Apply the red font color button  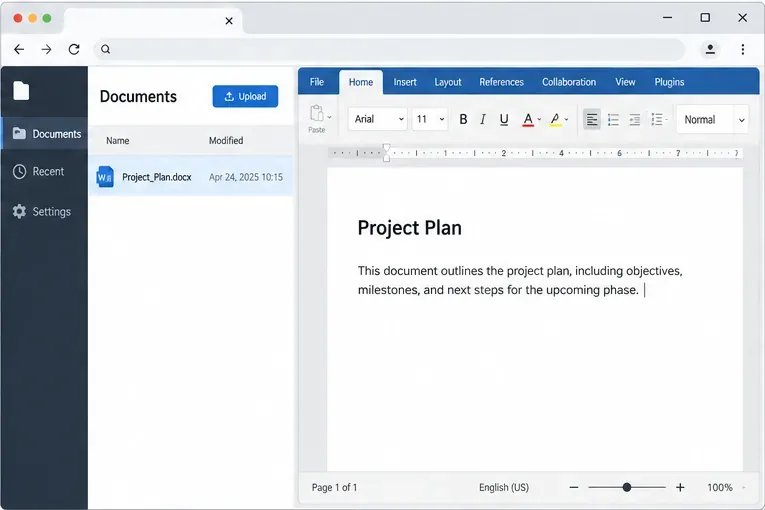[528, 120]
